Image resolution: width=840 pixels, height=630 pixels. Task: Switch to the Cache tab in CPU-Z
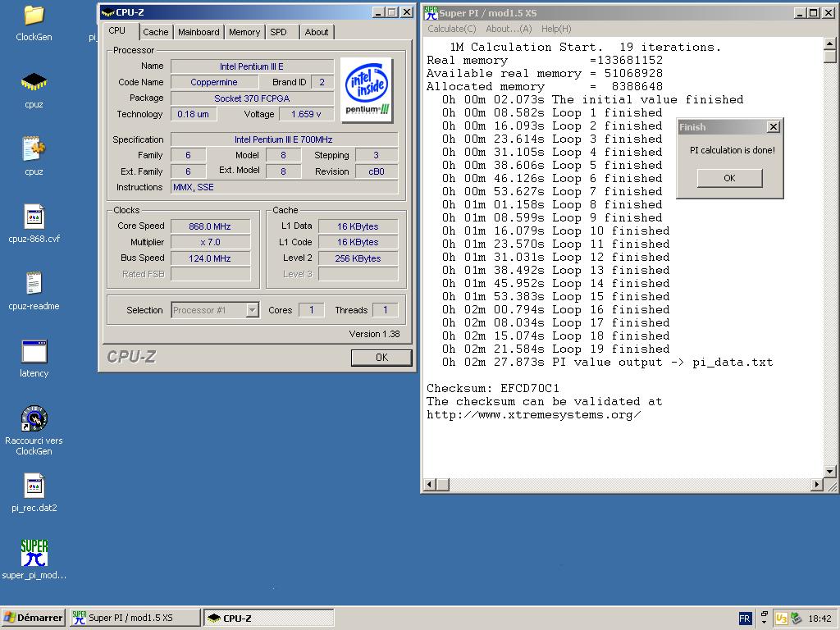click(155, 32)
